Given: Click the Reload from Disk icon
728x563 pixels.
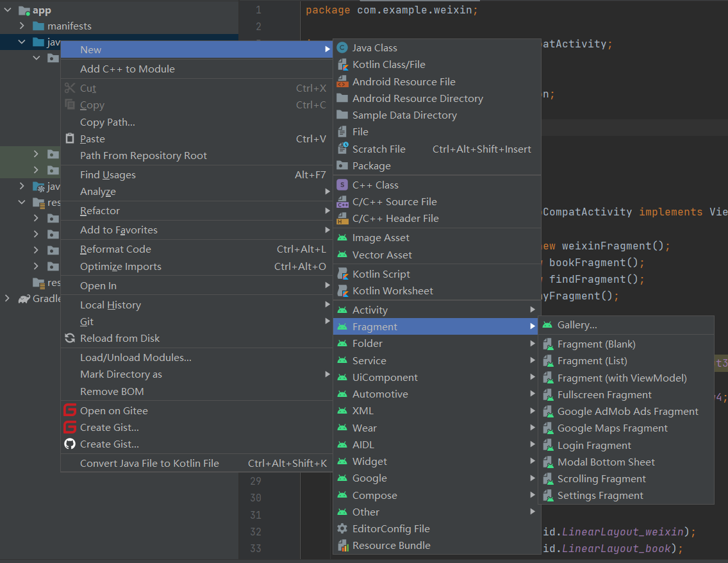Looking at the screenshot, I should coord(70,338).
